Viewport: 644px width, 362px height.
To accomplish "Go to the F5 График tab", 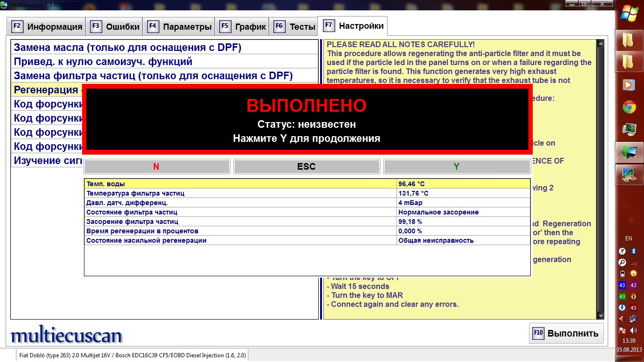I will (243, 27).
